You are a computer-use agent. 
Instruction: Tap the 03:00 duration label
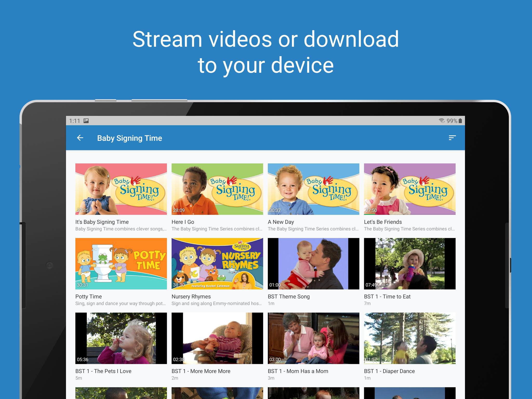[275, 360]
